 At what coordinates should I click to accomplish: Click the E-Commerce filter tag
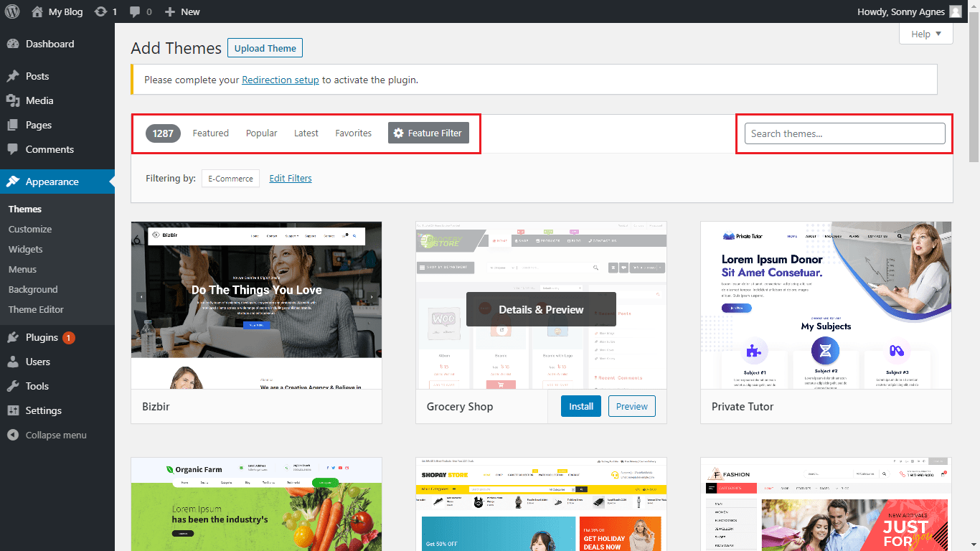pyautogui.click(x=230, y=178)
